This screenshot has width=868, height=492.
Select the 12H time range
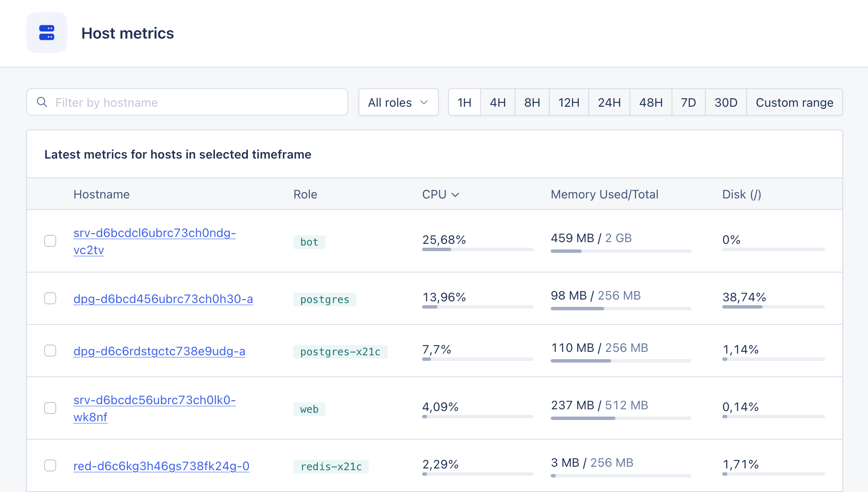click(569, 102)
